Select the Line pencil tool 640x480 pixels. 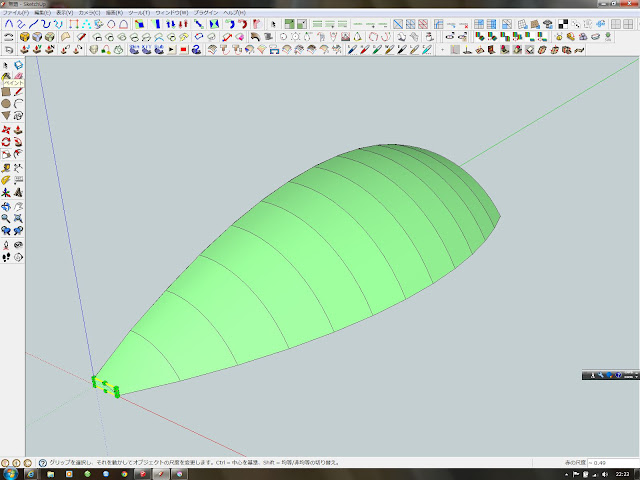tap(18, 92)
